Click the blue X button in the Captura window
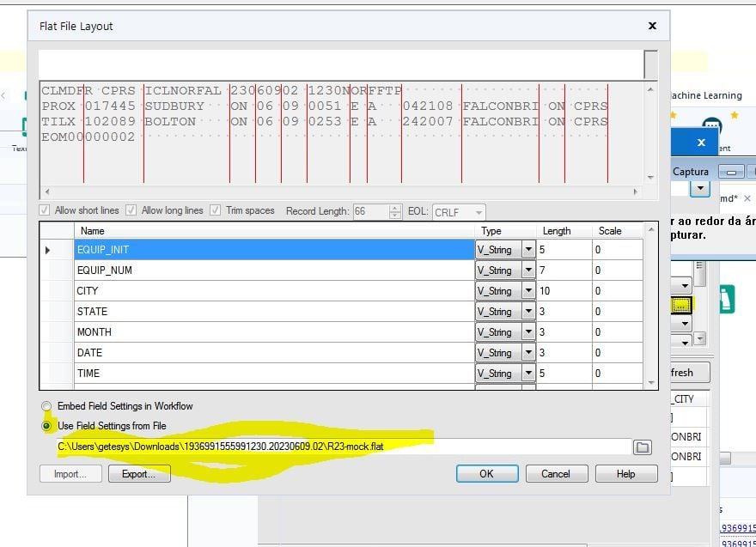 [701, 143]
